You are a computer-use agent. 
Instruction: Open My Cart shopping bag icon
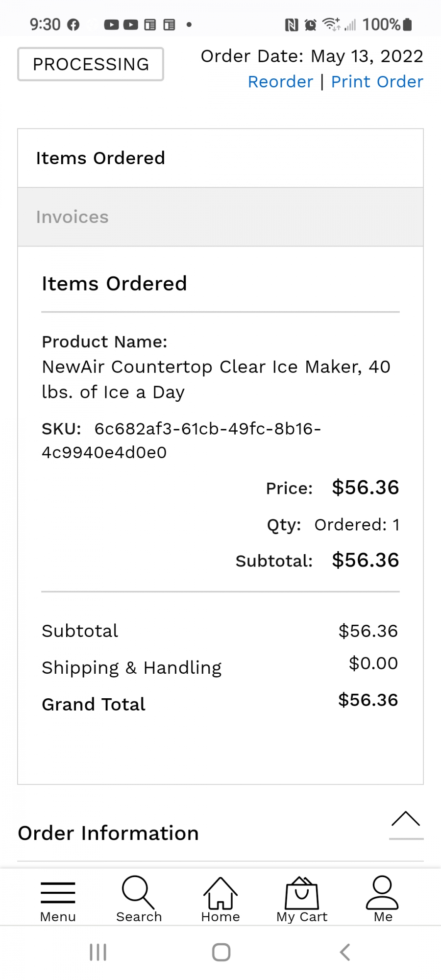point(302,893)
